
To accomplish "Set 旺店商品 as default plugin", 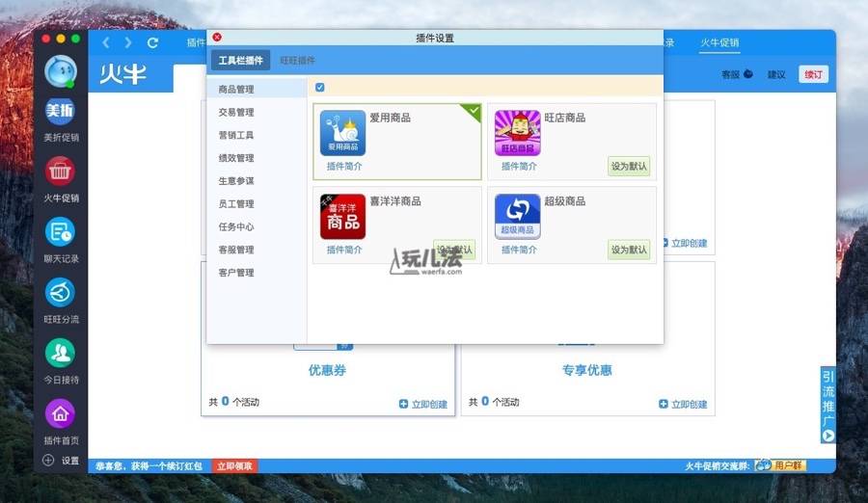I will click(x=629, y=166).
